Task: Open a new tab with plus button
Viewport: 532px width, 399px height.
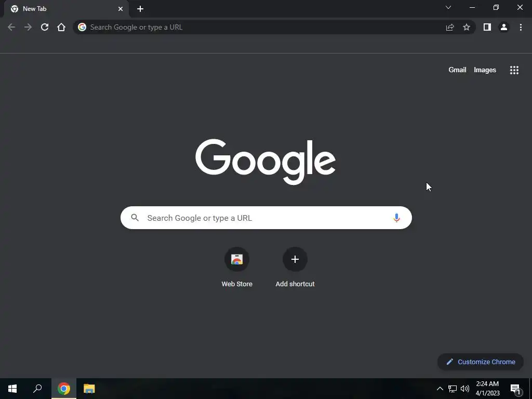Action: coord(140,9)
